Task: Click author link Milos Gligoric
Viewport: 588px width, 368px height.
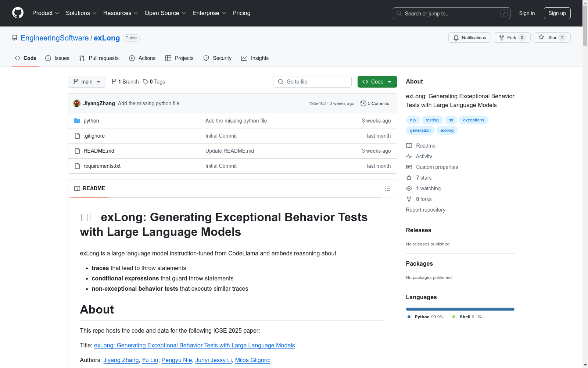Action: click(x=253, y=360)
